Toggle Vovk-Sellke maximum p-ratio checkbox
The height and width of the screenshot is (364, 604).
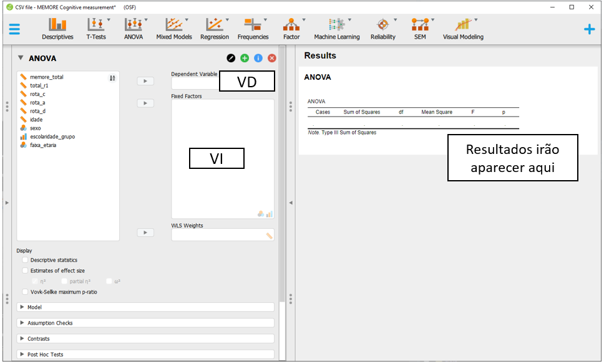[x=26, y=292]
